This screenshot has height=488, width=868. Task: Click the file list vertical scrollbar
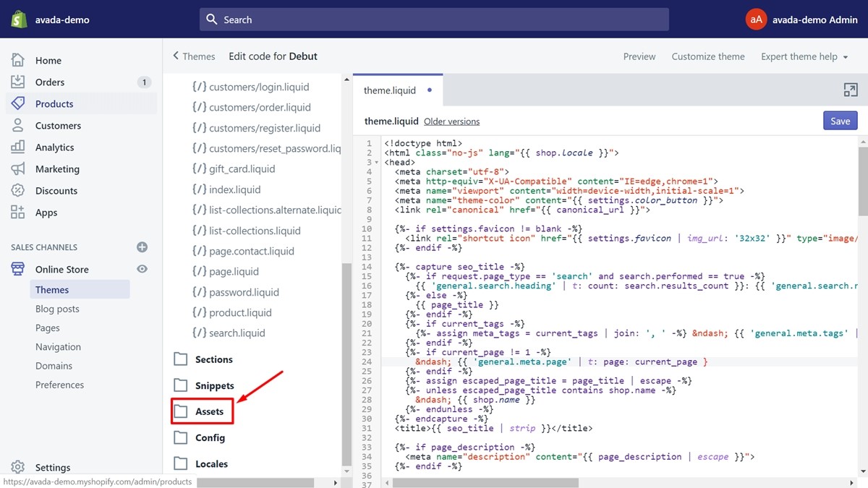(x=346, y=364)
